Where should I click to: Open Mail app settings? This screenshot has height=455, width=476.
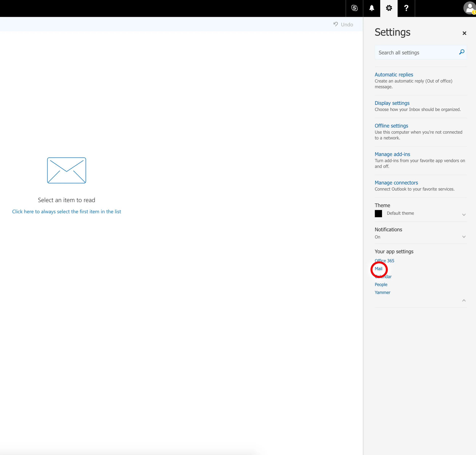tap(378, 269)
